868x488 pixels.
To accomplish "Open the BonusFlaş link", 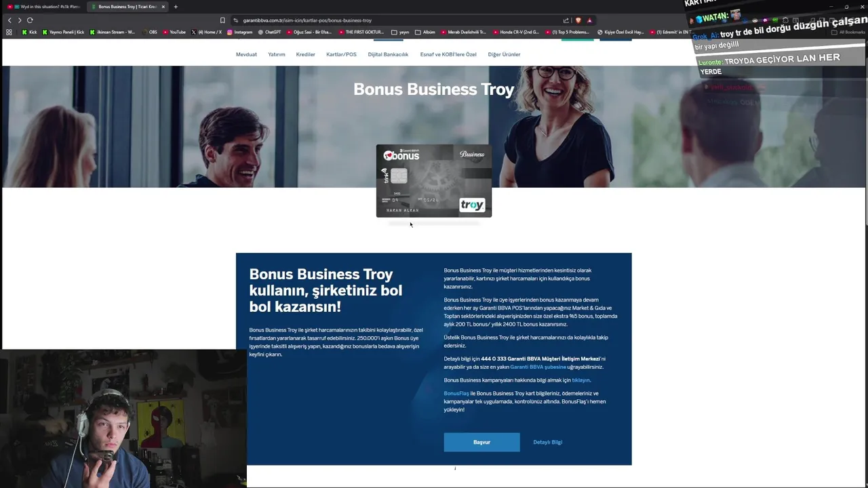I will tap(456, 393).
